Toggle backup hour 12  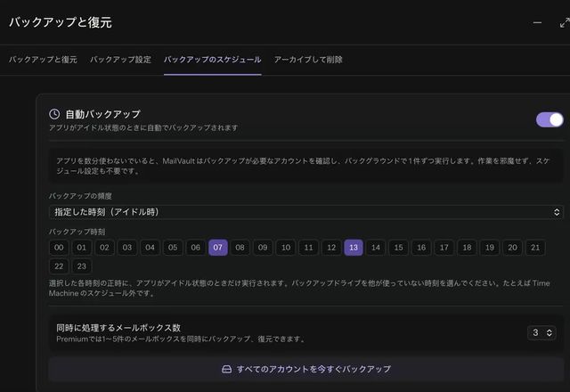click(331, 248)
